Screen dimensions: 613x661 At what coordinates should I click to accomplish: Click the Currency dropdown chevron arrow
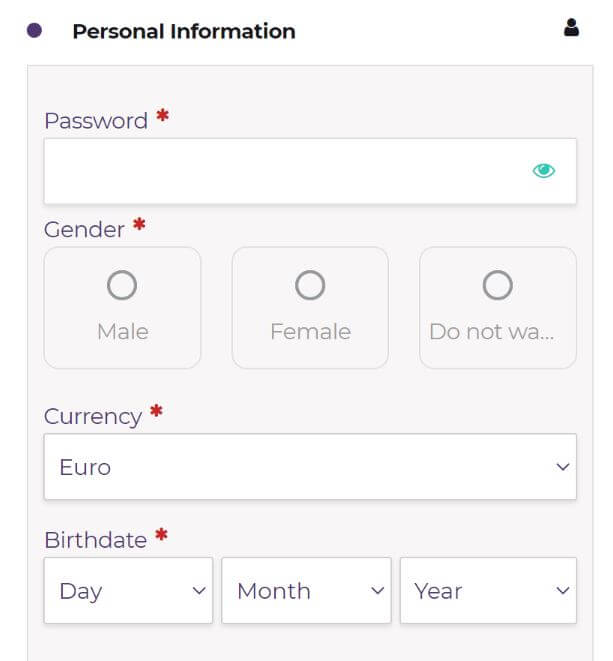pos(563,467)
